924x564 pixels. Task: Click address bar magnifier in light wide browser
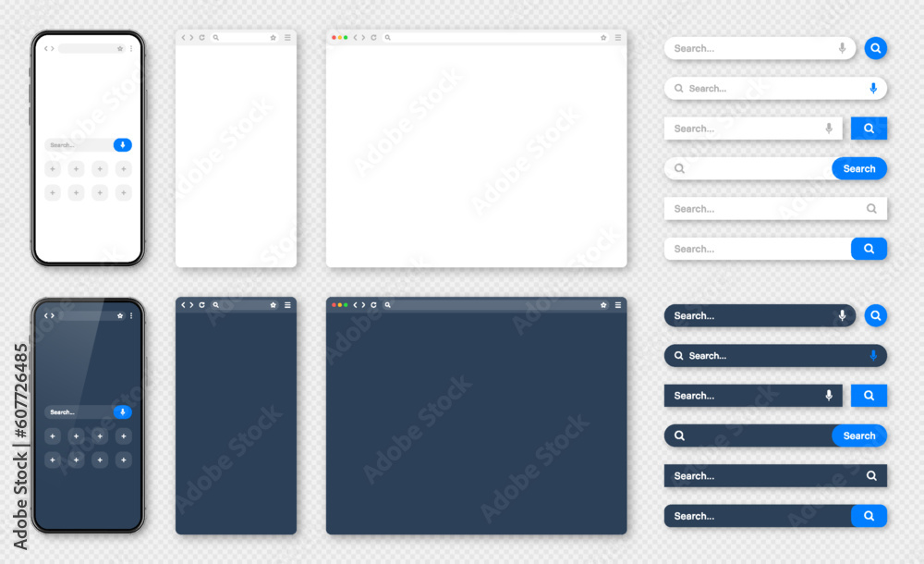coord(388,37)
